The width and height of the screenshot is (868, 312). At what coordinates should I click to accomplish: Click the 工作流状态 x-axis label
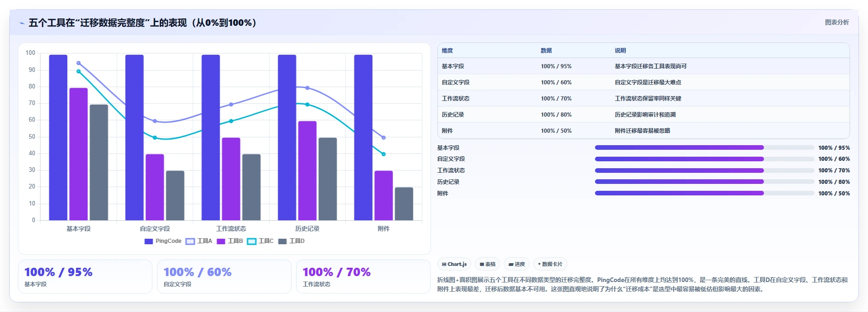click(231, 229)
